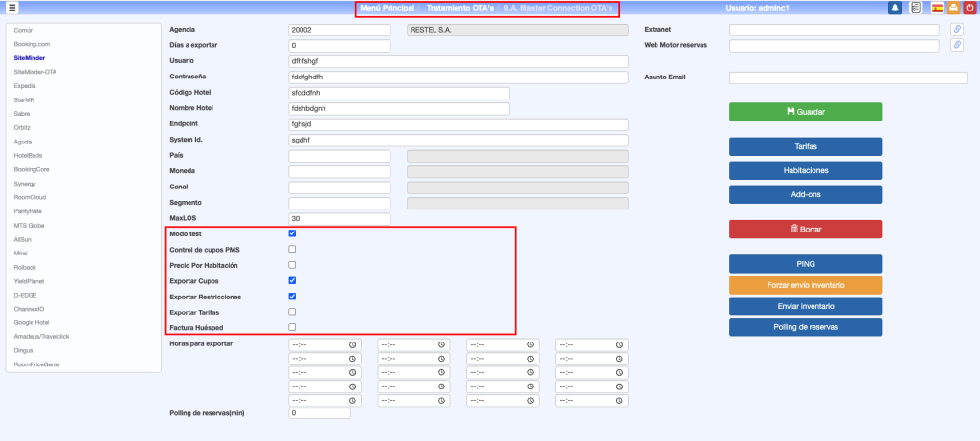Click the red power logout icon
The image size is (980, 441).
click(969, 8)
